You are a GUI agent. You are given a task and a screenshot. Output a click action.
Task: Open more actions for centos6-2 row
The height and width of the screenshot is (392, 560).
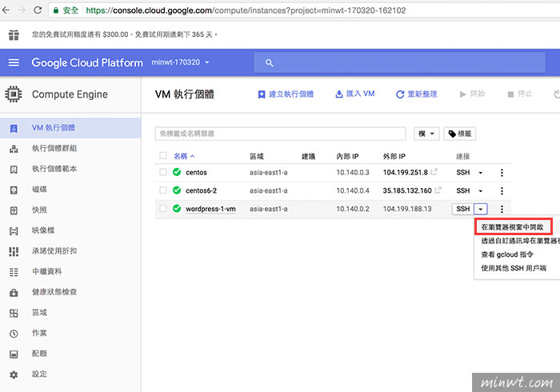(x=502, y=191)
